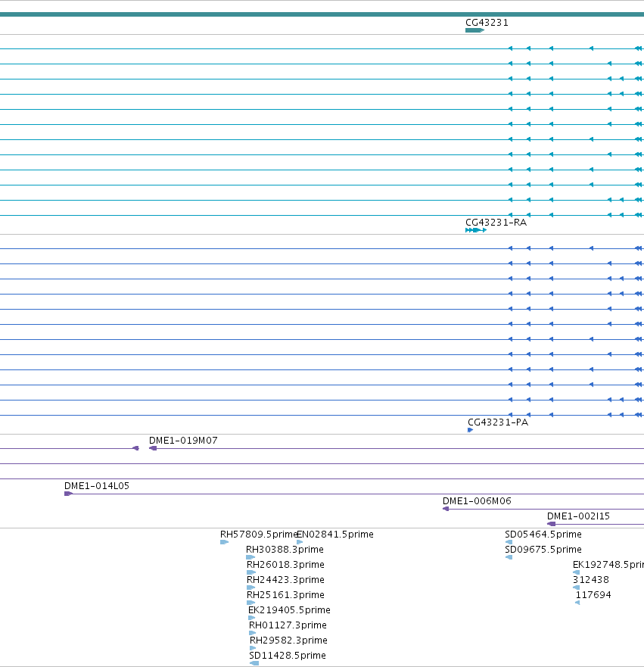Select the RH01127.3prime EST glyph
This screenshot has height=667, width=644.
pos(253,633)
